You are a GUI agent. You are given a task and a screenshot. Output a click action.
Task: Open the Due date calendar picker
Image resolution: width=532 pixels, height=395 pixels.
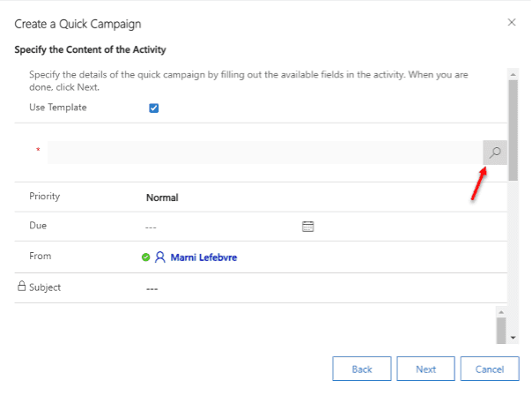(308, 227)
